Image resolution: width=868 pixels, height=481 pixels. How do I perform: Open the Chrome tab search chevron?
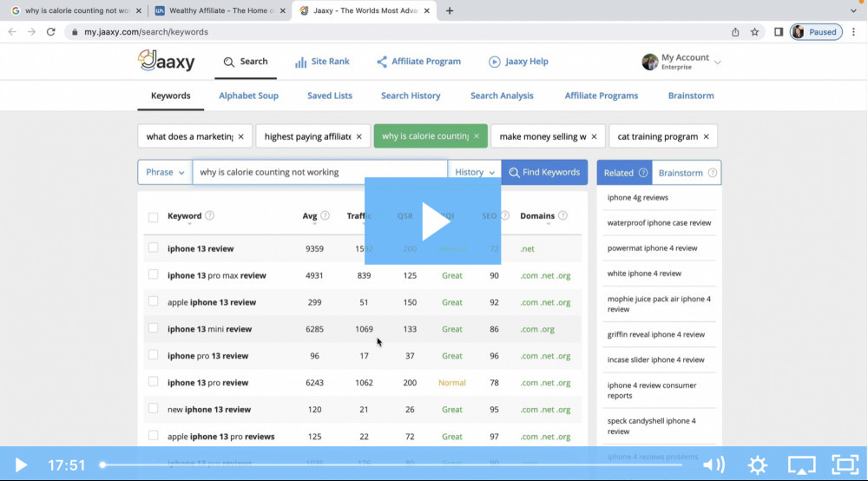tap(853, 10)
